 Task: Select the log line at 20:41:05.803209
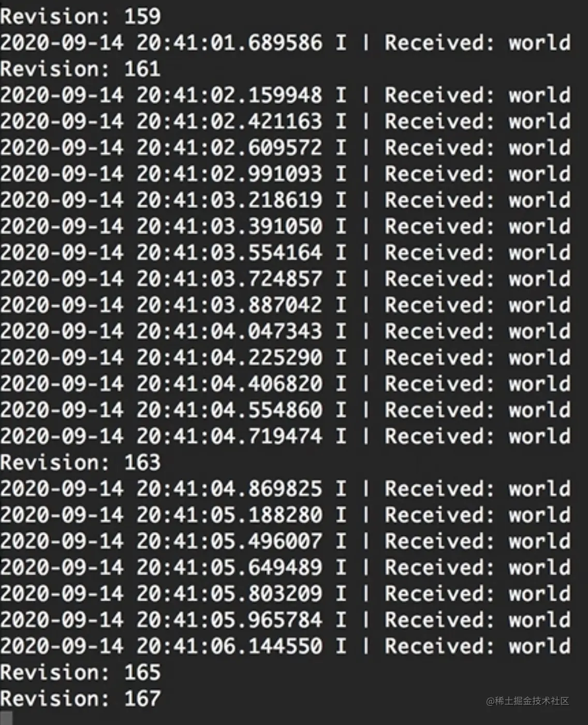[285, 593]
